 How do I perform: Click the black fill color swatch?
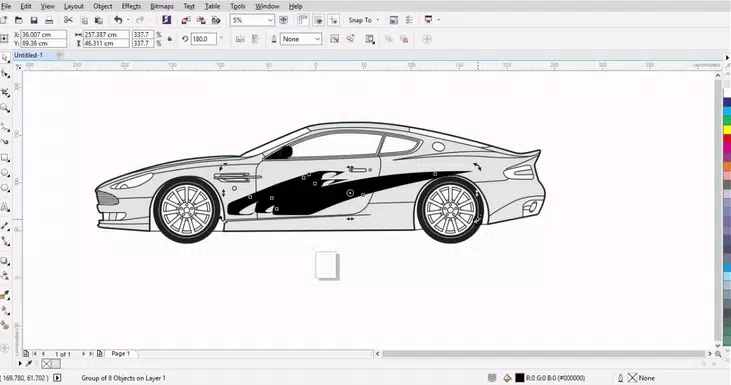click(519, 378)
